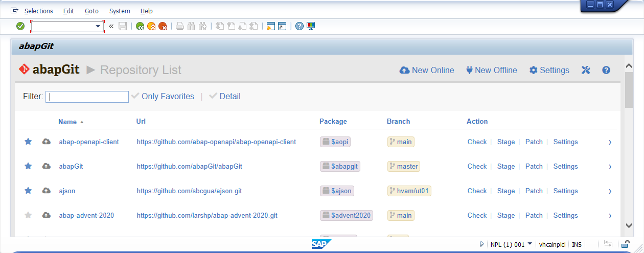Viewport: 644px width, 253px height.
Task: Toggle favorite star for abap-openapi-client
Action: [28, 142]
